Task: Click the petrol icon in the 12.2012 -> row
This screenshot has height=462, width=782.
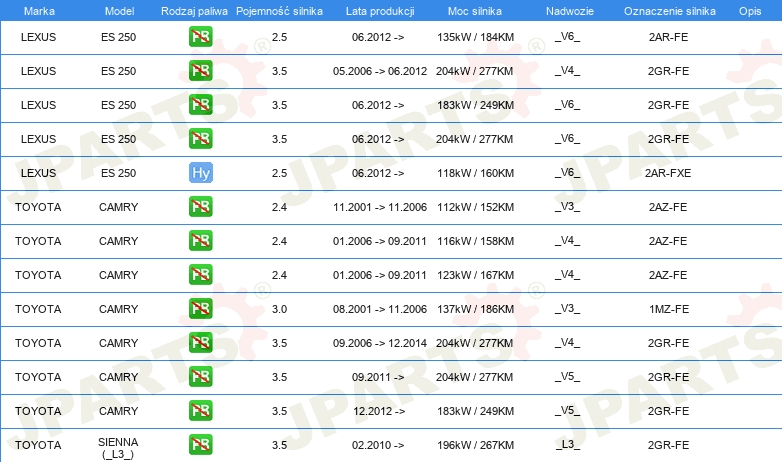Action: click(x=200, y=411)
